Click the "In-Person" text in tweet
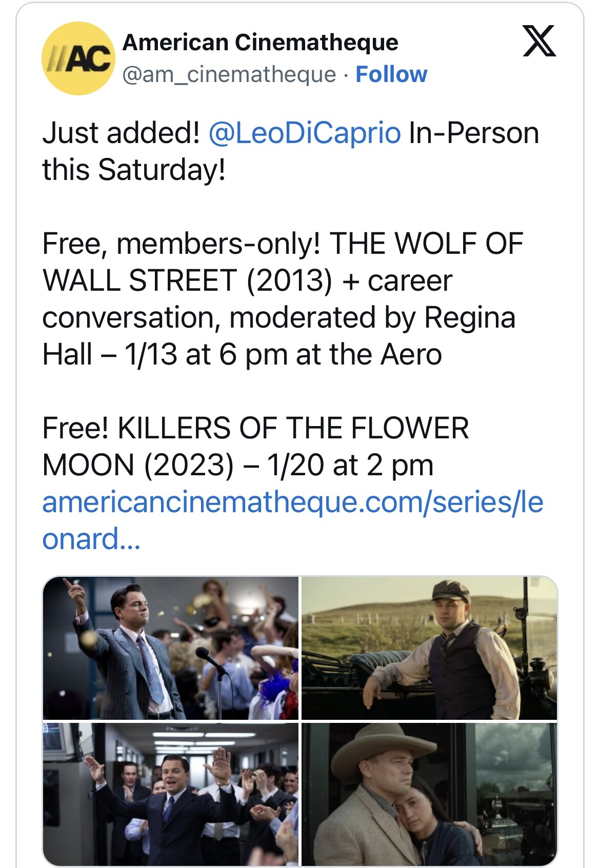 click(474, 133)
